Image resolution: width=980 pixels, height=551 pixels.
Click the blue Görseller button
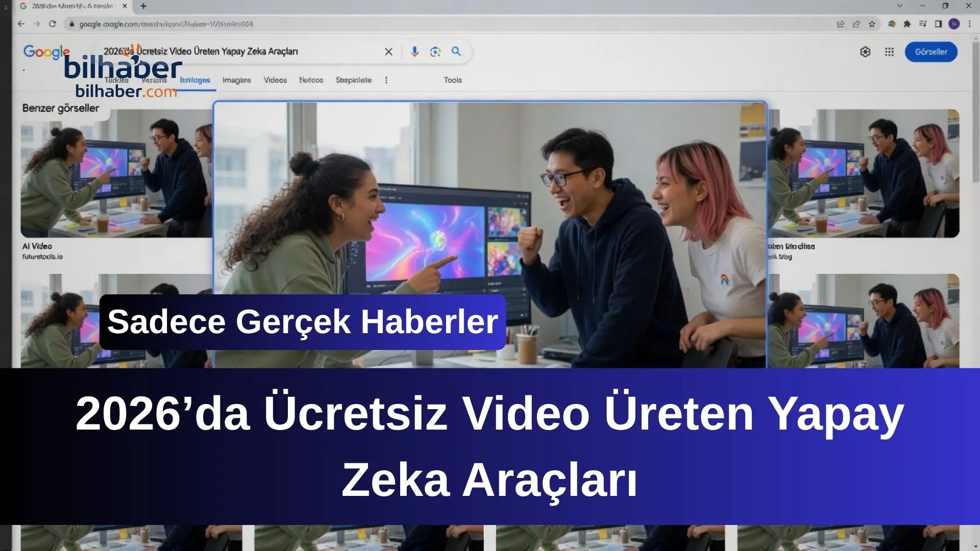point(930,52)
